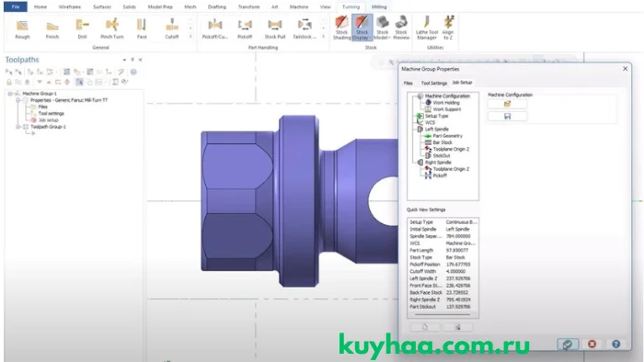Toggle the Stock Display button
This screenshot has height=362, width=644.
[x=362, y=28]
